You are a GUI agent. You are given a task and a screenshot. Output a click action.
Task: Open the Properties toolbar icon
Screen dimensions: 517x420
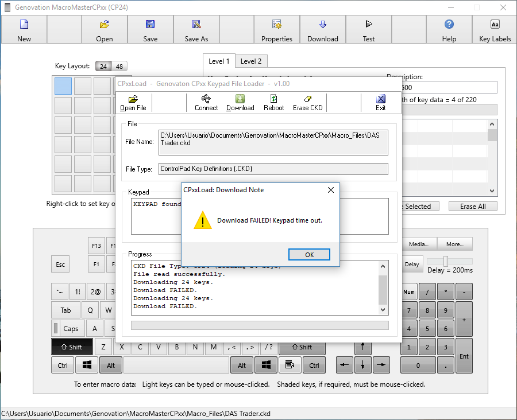click(x=277, y=30)
